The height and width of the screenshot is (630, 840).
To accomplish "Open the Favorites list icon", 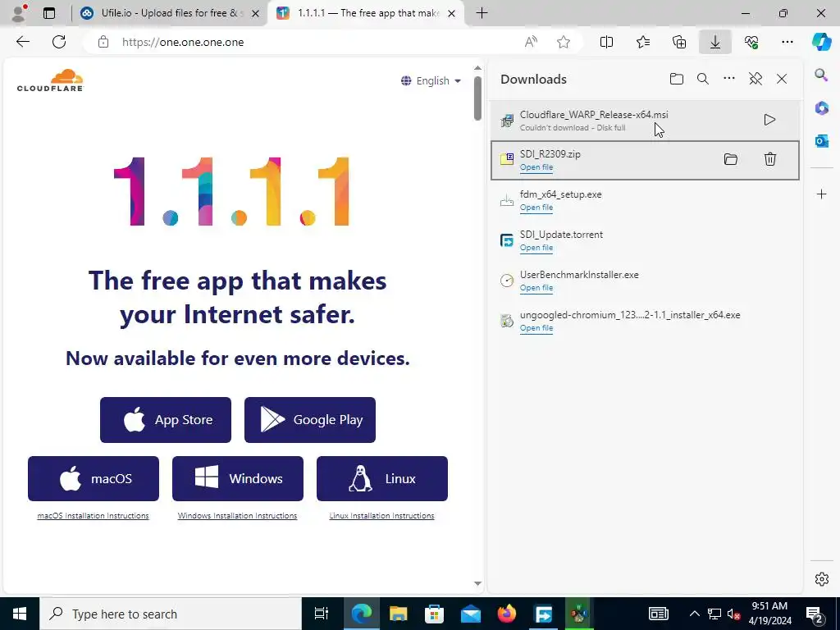I will [x=643, y=42].
